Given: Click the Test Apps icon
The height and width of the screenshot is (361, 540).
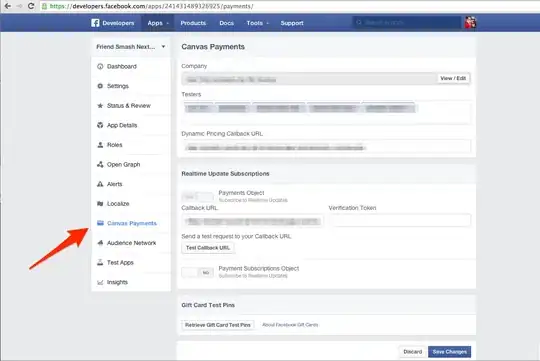Looking at the screenshot, I should tap(100, 262).
